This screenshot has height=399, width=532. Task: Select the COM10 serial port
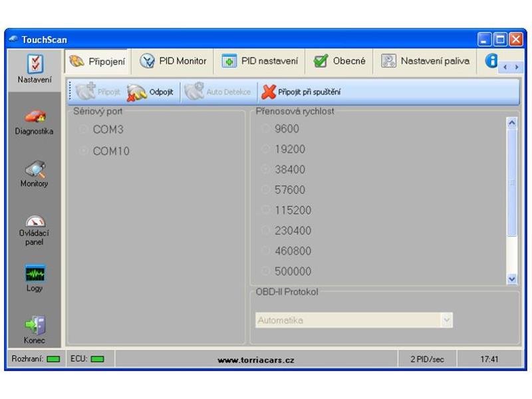click(x=104, y=151)
